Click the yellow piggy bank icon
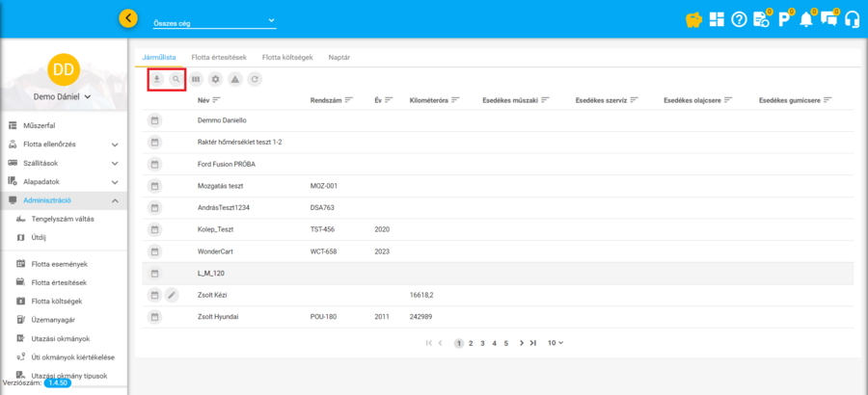 (x=692, y=19)
